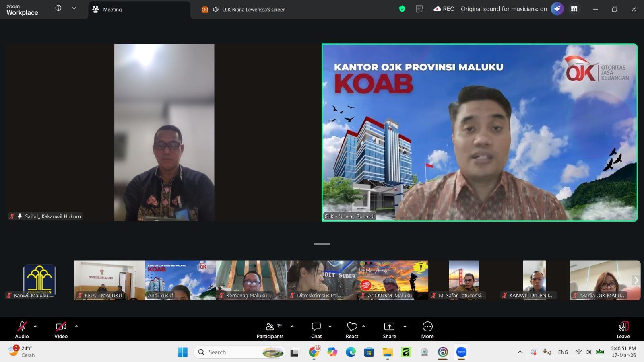Leave the meeting
The height and width of the screenshot is (362, 644).
tap(623, 330)
